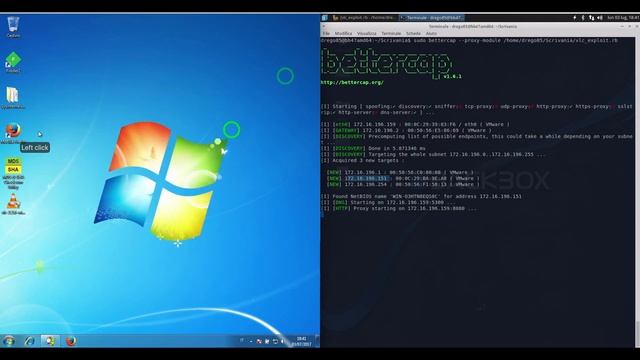Click the date and time in Linux panel
Image resolution: width=640 pixels, height=360 pixels.
tap(623, 18)
